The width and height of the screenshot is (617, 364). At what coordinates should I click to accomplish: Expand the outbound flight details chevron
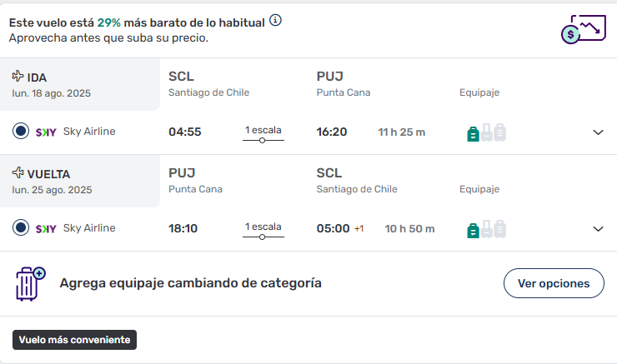598,132
